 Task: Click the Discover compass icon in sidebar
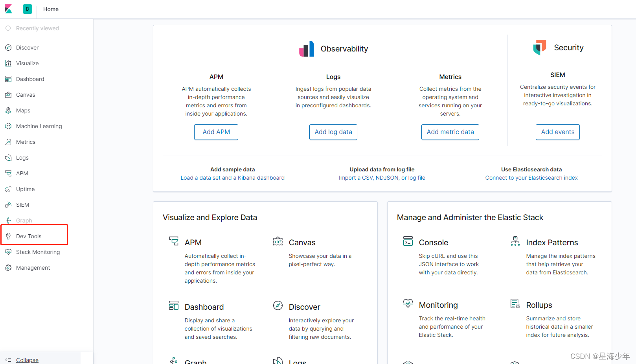tap(8, 48)
